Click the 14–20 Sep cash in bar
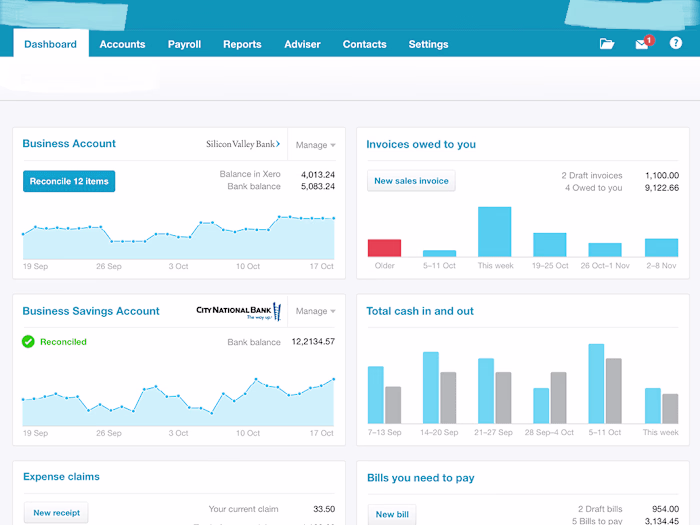700x525 pixels. click(431, 388)
